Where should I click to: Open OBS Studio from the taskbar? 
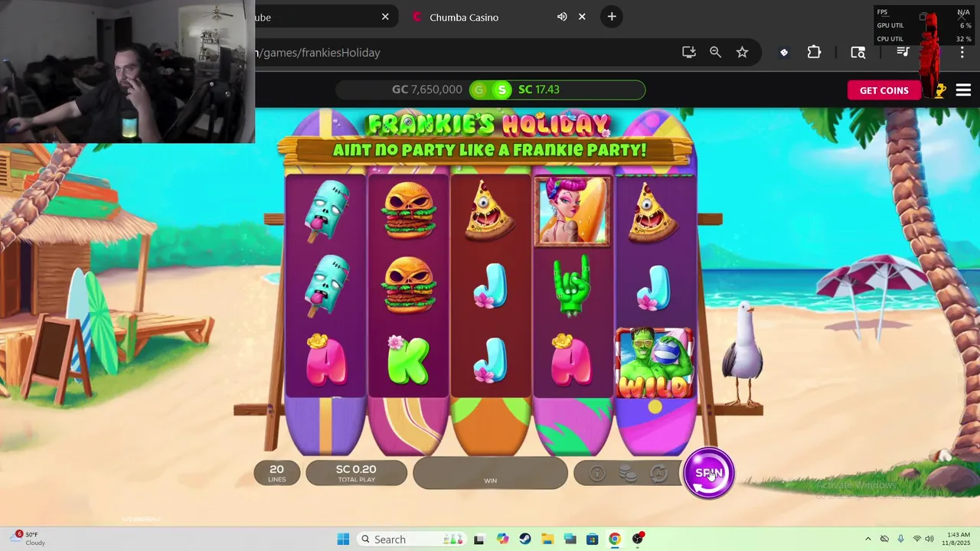637,539
